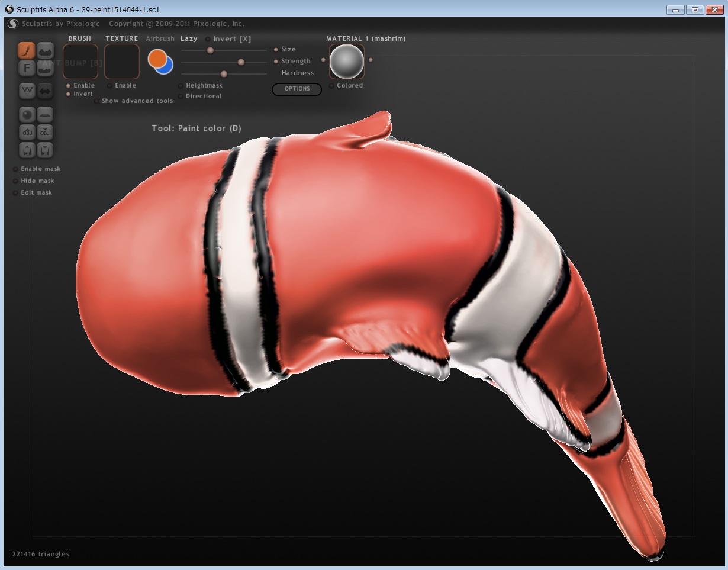Toggle the symmetry double-arrow icon

(46, 91)
